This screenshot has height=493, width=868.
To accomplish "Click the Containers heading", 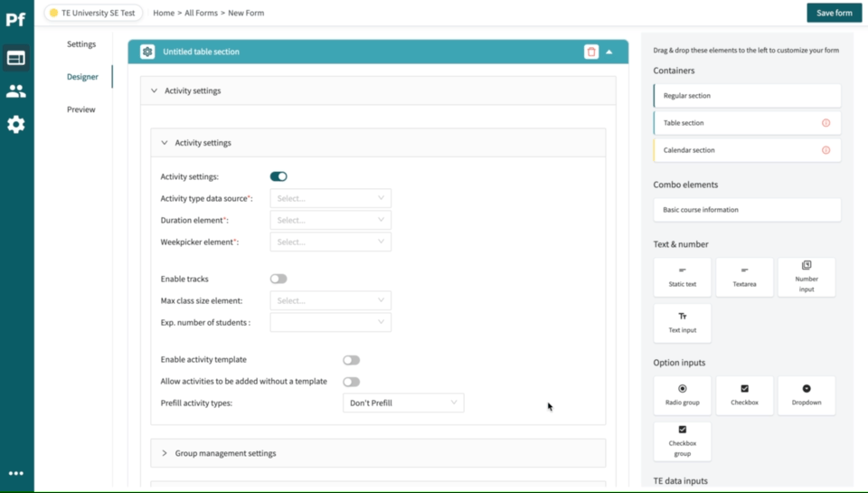I will [674, 71].
